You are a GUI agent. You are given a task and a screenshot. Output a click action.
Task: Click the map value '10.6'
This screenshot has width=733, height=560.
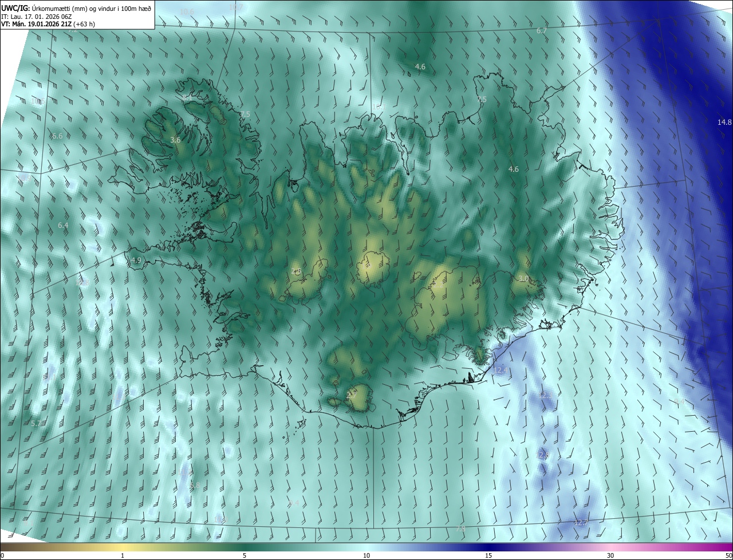(187, 11)
